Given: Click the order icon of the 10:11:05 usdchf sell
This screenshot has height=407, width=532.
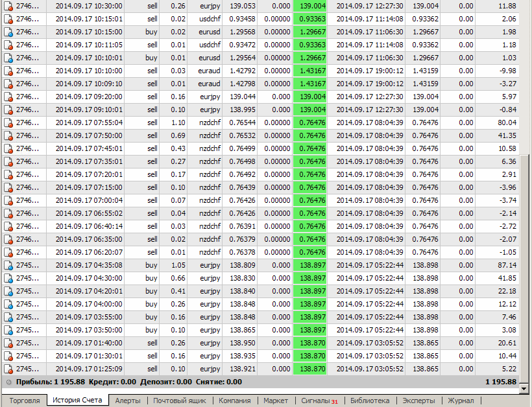Looking at the screenshot, I should [8, 45].
